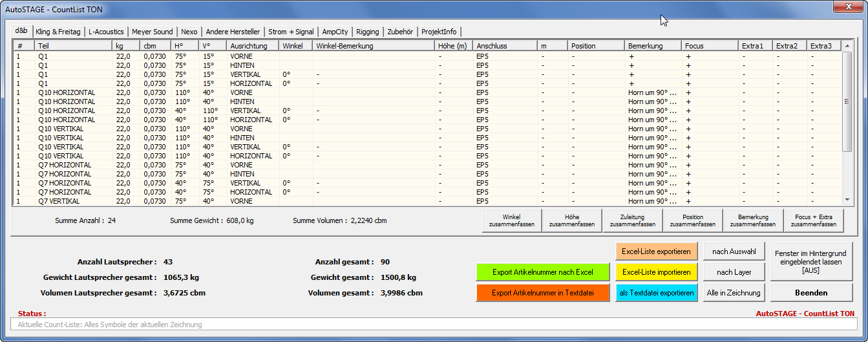Viewport: 868px width, 342px height.
Task: Click the Winkel zusammenfassen button
Action: (511, 220)
